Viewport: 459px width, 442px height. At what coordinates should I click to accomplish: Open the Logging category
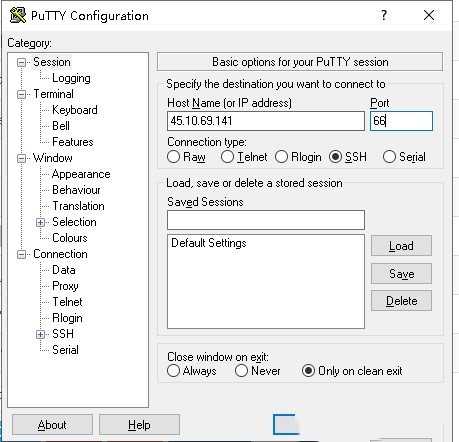point(71,78)
